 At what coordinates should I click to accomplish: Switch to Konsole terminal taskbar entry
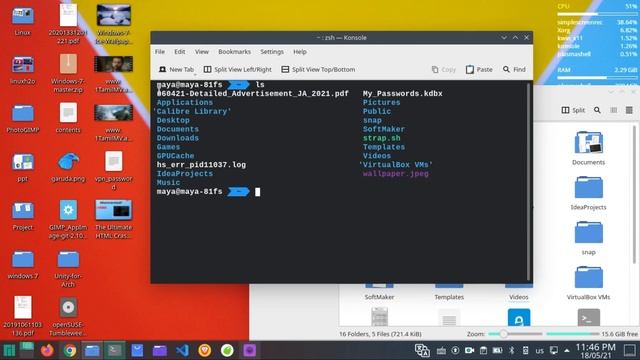coord(115,350)
